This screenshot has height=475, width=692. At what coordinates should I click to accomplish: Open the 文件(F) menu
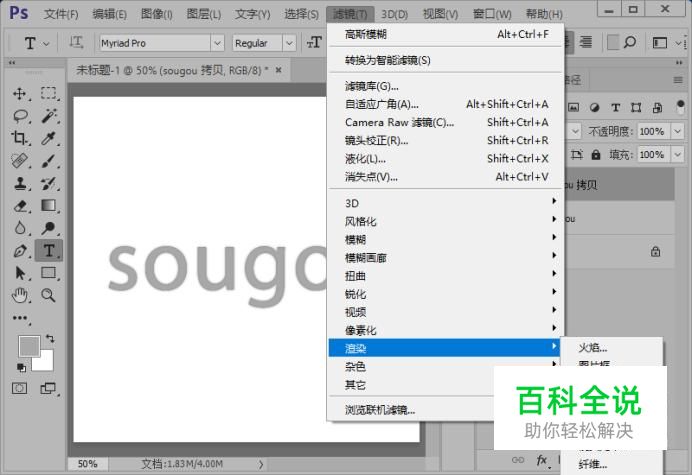(x=61, y=14)
